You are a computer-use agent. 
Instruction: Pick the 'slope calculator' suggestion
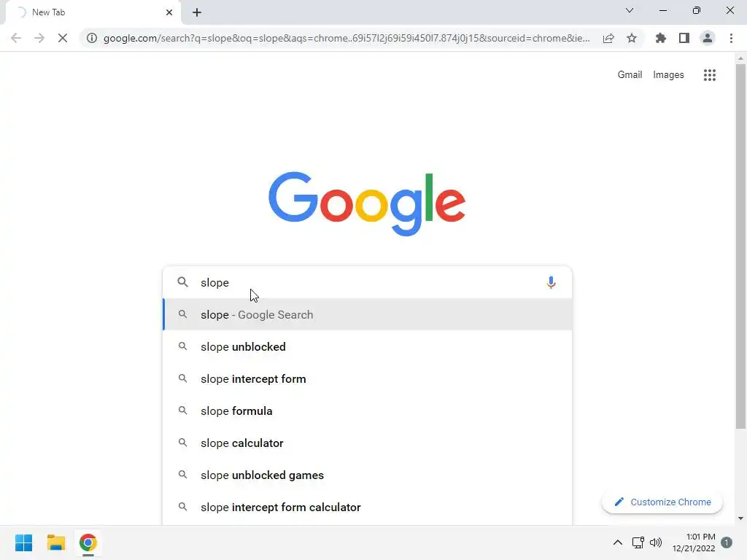(x=368, y=443)
